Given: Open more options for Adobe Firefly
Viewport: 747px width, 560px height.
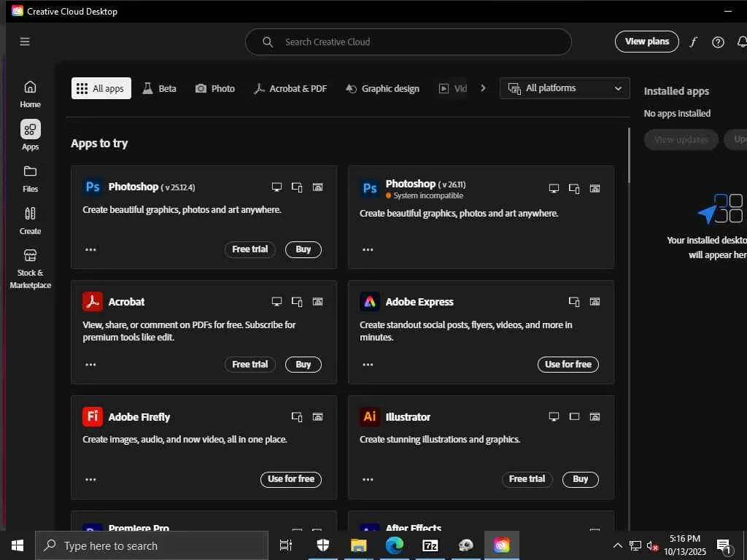Looking at the screenshot, I should pyautogui.click(x=90, y=480).
